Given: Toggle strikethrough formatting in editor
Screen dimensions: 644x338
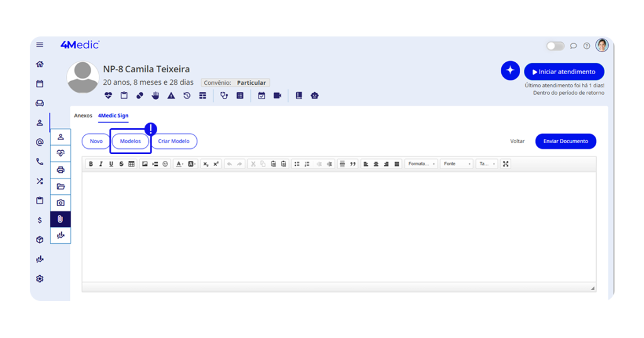Looking at the screenshot, I should tap(121, 164).
